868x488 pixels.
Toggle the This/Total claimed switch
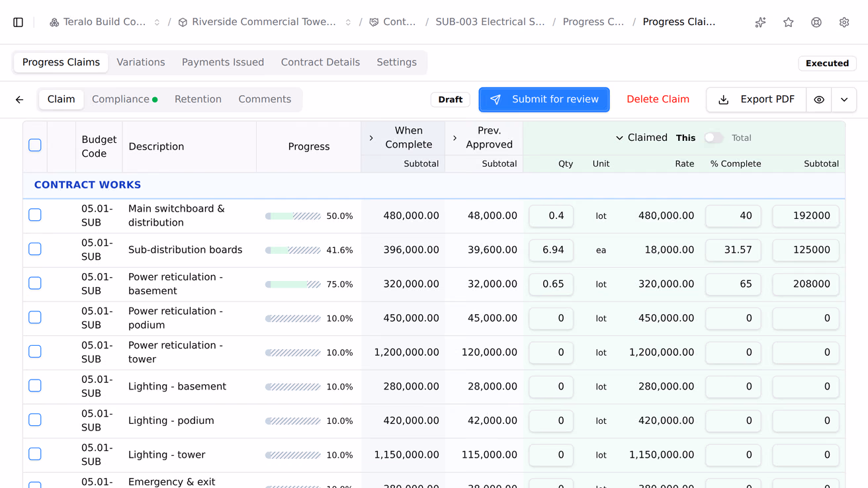click(x=713, y=138)
